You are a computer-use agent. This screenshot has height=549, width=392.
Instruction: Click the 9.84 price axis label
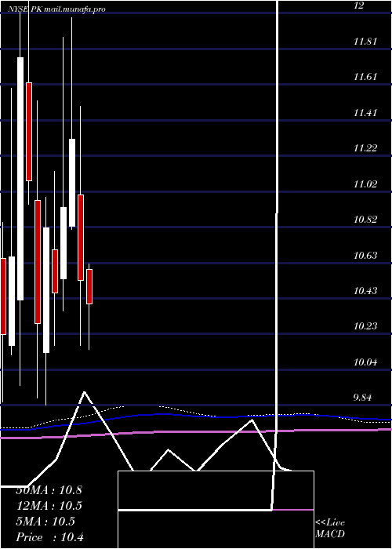(x=363, y=398)
